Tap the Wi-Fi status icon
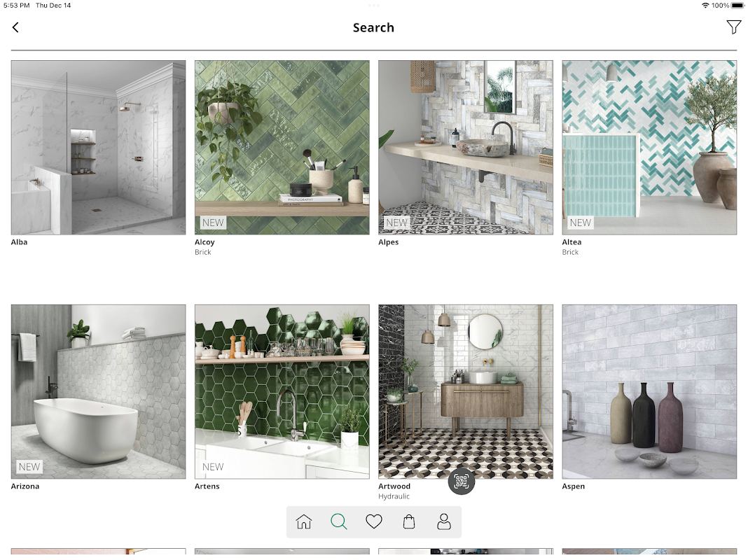Image resolution: width=748 pixels, height=560 pixels. 705,5
